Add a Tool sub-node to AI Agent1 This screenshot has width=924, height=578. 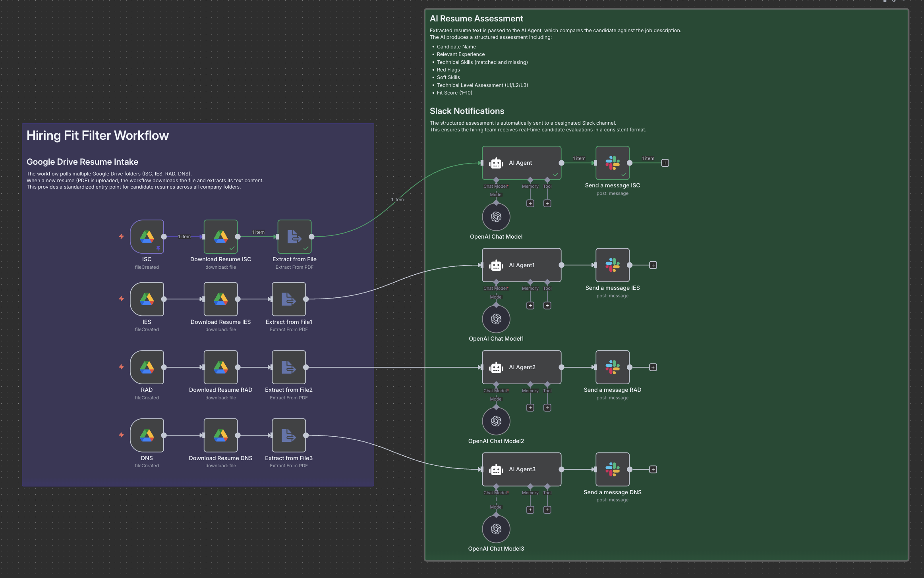point(547,305)
